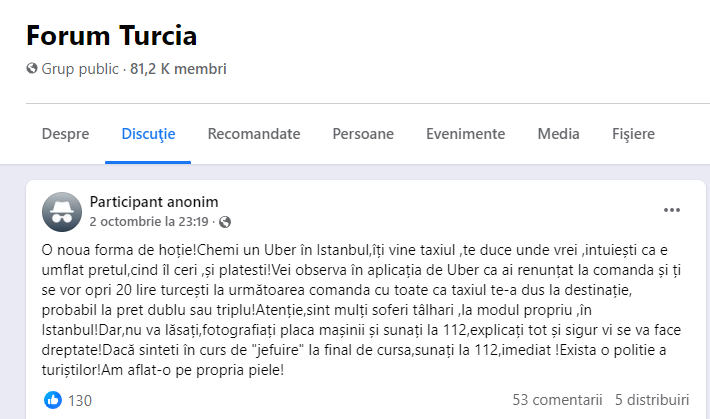Select the Discuție tab

tap(148, 133)
